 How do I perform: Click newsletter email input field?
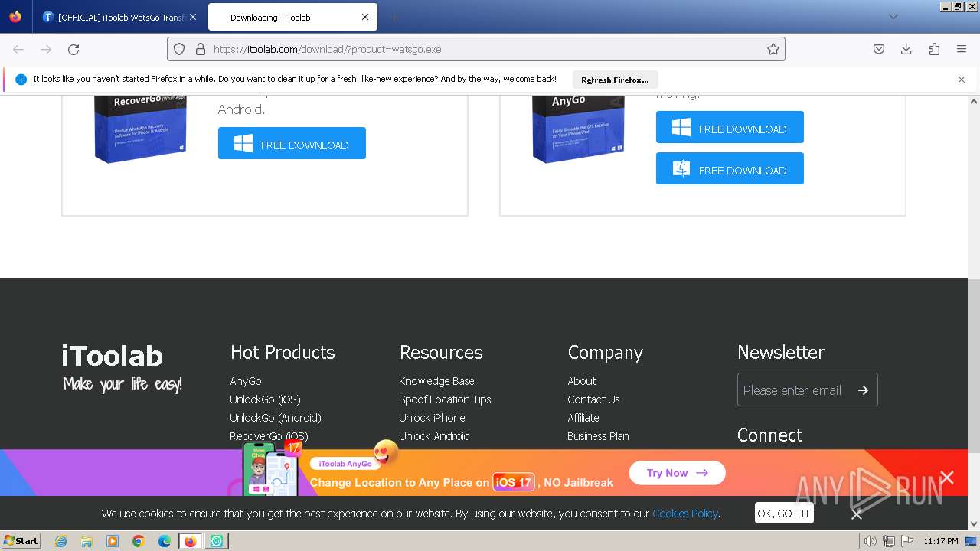pos(793,390)
